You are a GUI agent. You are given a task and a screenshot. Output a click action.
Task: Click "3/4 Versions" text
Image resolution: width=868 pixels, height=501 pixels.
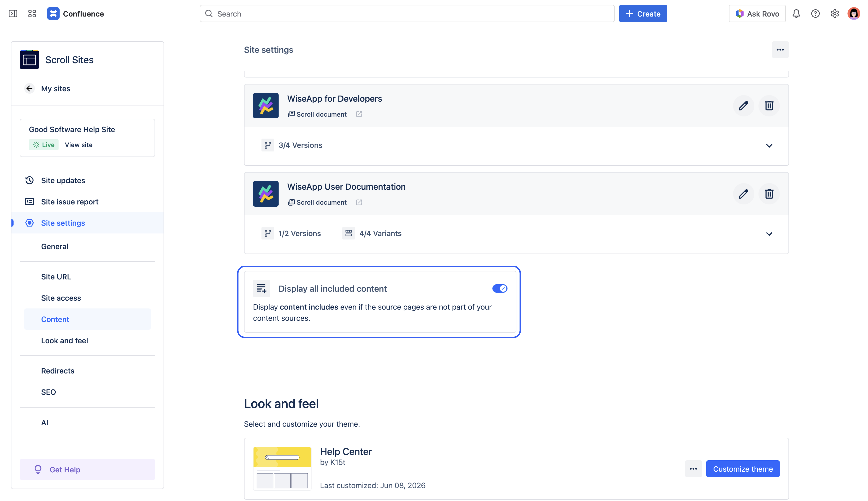(x=300, y=145)
